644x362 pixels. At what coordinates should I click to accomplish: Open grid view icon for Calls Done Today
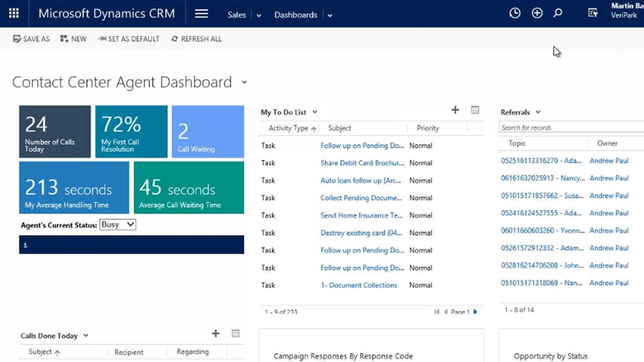[235, 333]
